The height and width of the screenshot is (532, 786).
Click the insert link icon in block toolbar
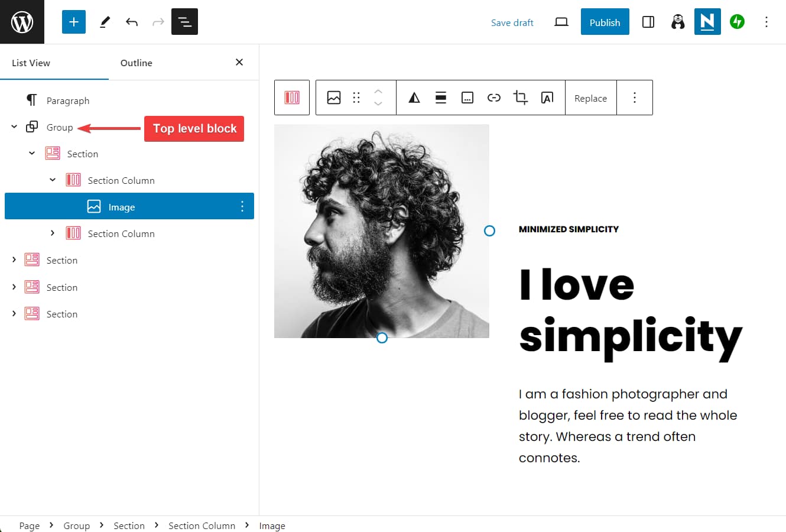point(493,98)
